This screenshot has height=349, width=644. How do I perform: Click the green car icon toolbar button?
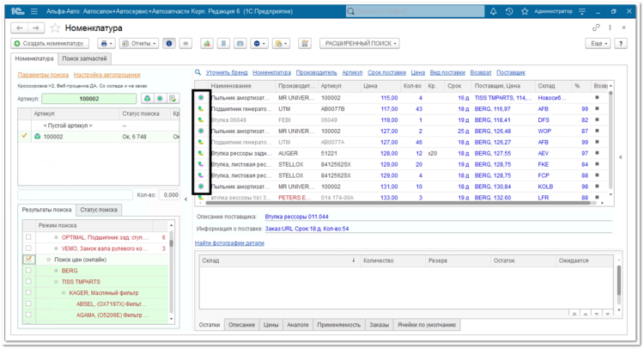click(x=207, y=43)
